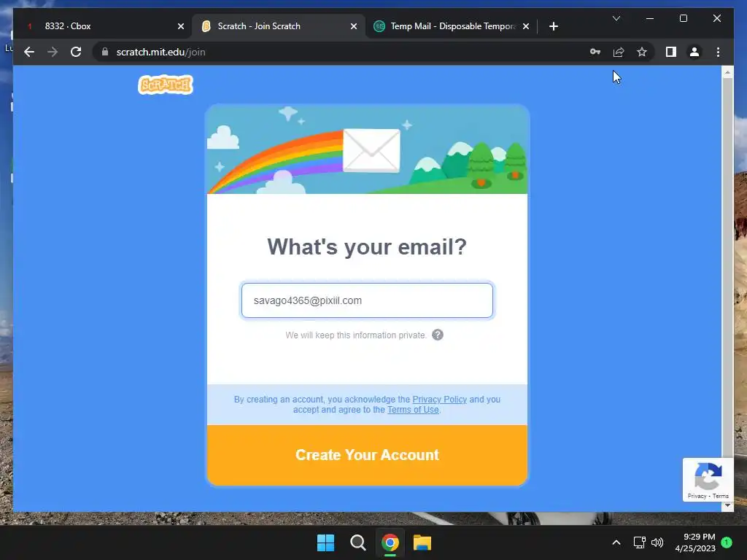Open the Chrome profile icon
Screen dimensions: 747x560
[694, 52]
